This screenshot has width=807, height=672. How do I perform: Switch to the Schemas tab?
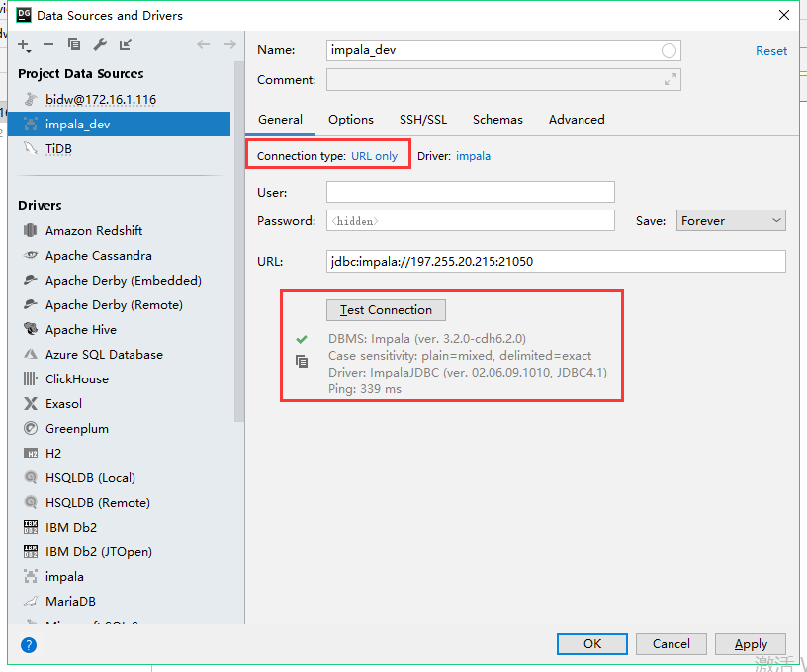[497, 119]
